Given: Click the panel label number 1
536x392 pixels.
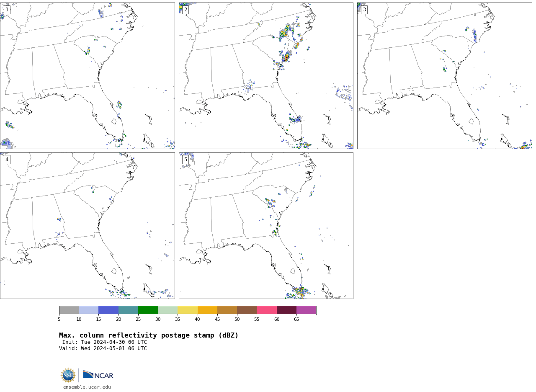Looking at the screenshot, I should (x=7, y=10).
